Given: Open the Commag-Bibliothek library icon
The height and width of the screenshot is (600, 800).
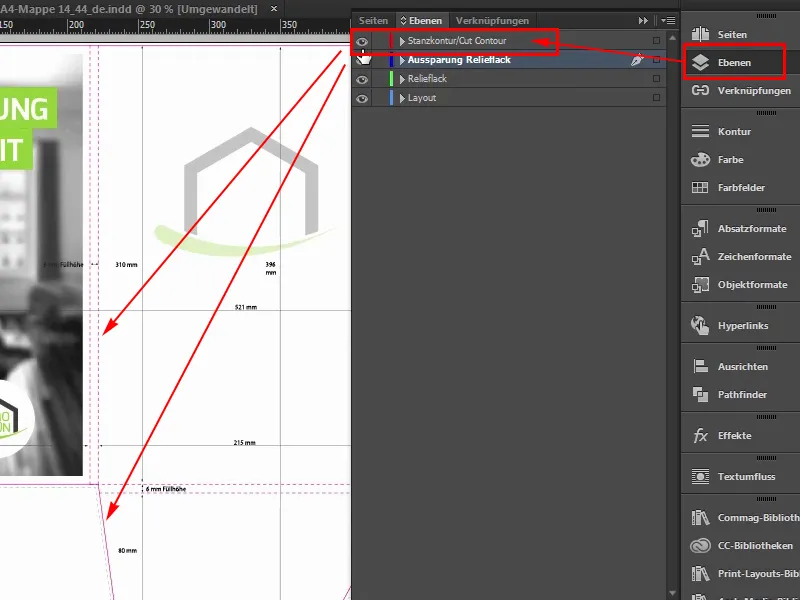Looking at the screenshot, I should (x=700, y=517).
